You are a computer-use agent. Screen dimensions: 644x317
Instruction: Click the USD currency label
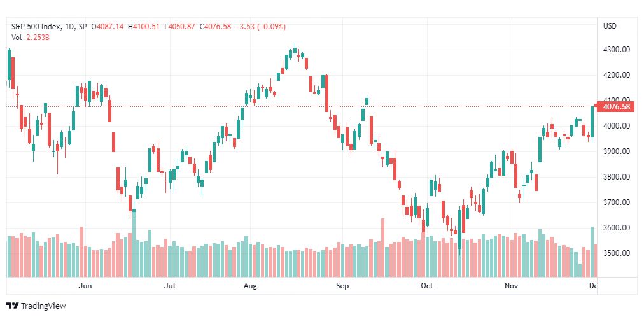(610, 26)
